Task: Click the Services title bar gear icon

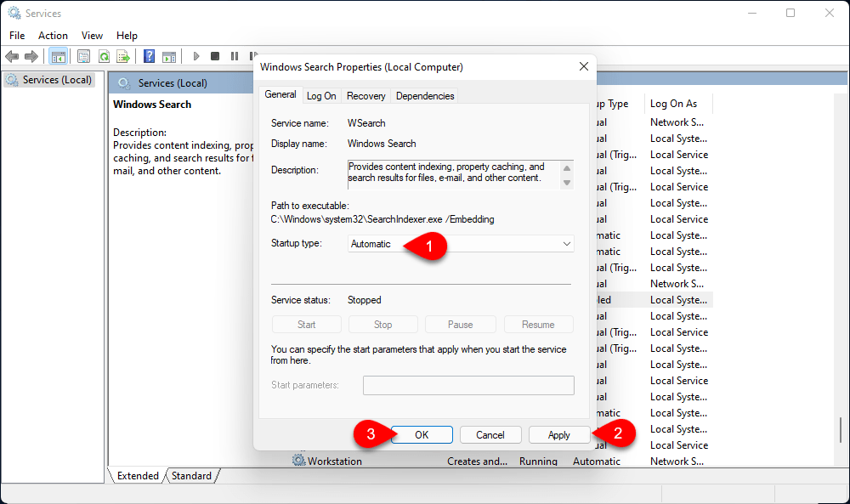Action: click(x=14, y=13)
